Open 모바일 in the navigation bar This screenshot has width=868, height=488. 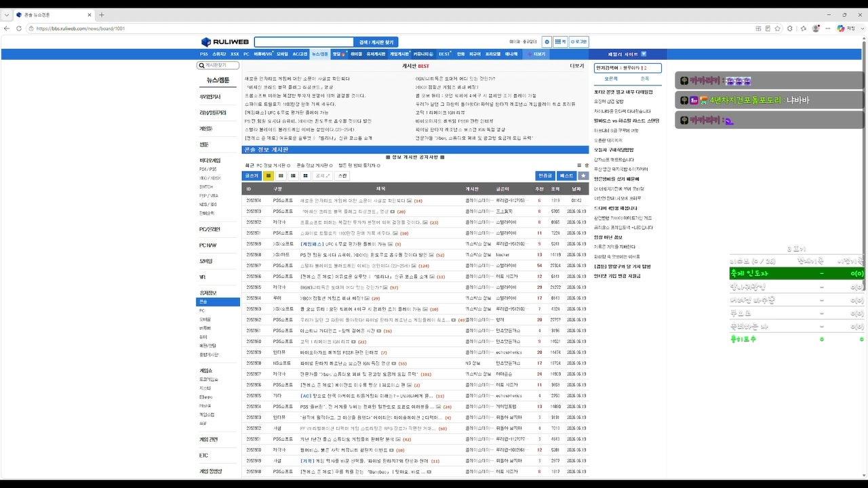[x=282, y=54]
